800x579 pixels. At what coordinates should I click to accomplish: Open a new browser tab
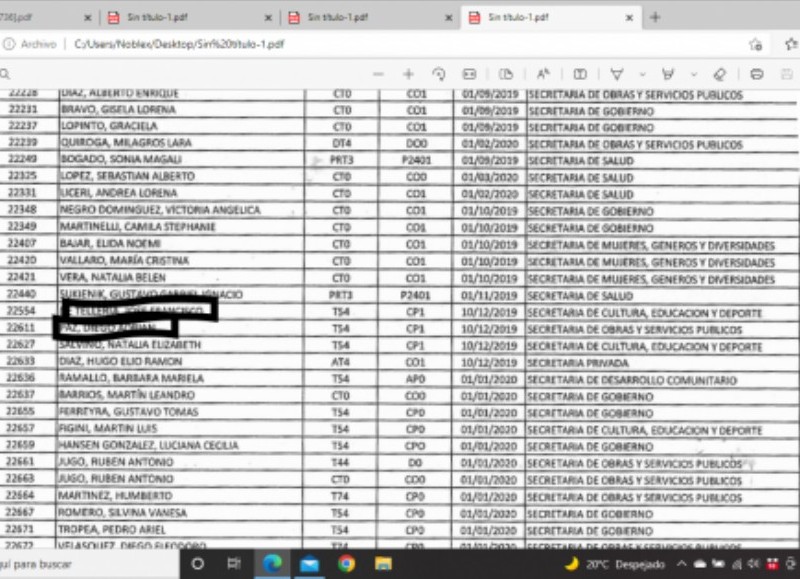(655, 17)
